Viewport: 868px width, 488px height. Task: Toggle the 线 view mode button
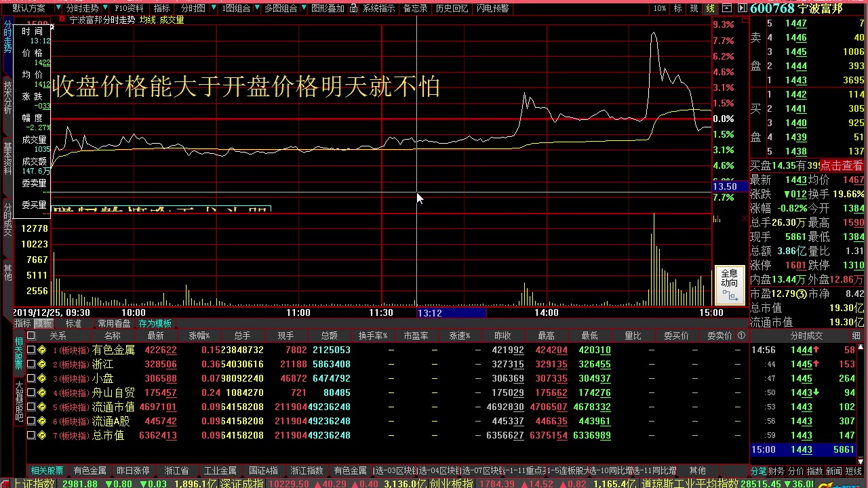pyautogui.click(x=710, y=8)
